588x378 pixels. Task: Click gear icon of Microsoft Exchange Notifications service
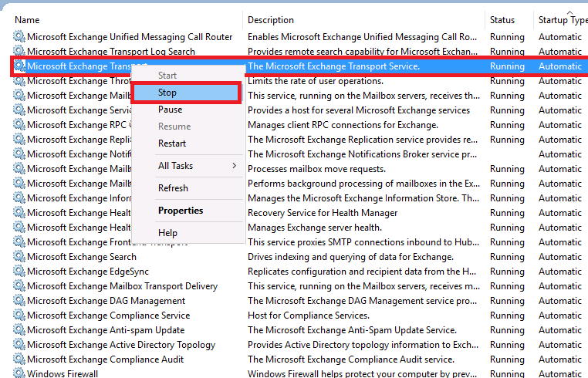(19, 154)
